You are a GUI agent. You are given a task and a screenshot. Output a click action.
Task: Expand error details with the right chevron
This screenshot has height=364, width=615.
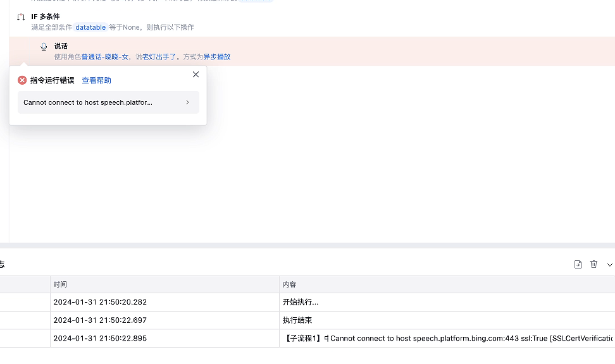(x=187, y=102)
